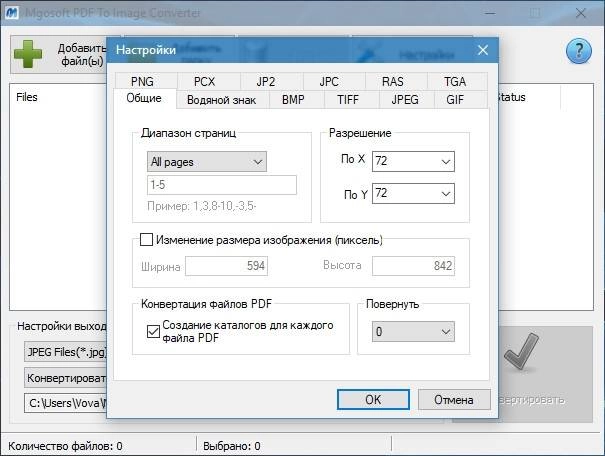Viewport: 605px width, 456px height.
Task: Click the C:\Users\Vova output path field
Action: (x=66, y=404)
